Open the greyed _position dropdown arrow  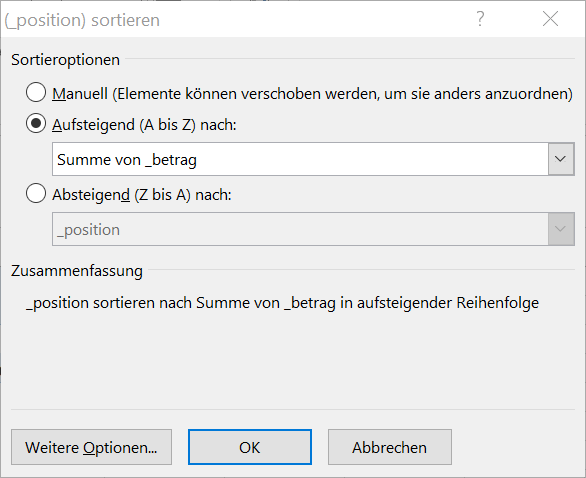[561, 229]
